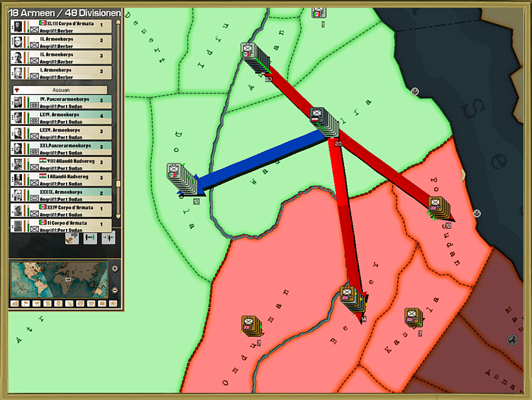The height and width of the screenshot is (400, 532).
Task: Switch to the first map mode button
Action: (x=15, y=303)
